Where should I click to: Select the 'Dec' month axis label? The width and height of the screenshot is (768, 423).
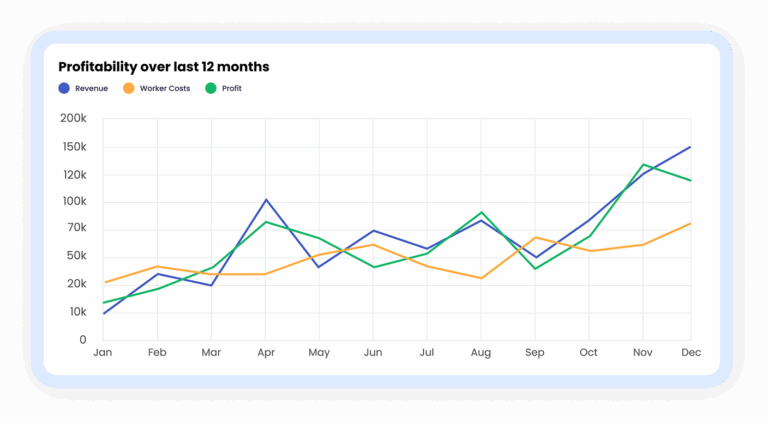[x=690, y=353]
